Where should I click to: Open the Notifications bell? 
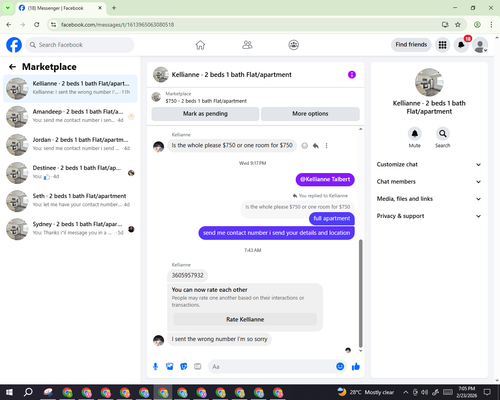click(x=461, y=45)
